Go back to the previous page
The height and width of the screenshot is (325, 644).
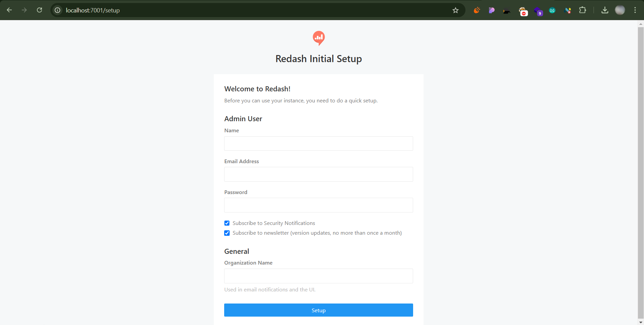[x=9, y=10]
